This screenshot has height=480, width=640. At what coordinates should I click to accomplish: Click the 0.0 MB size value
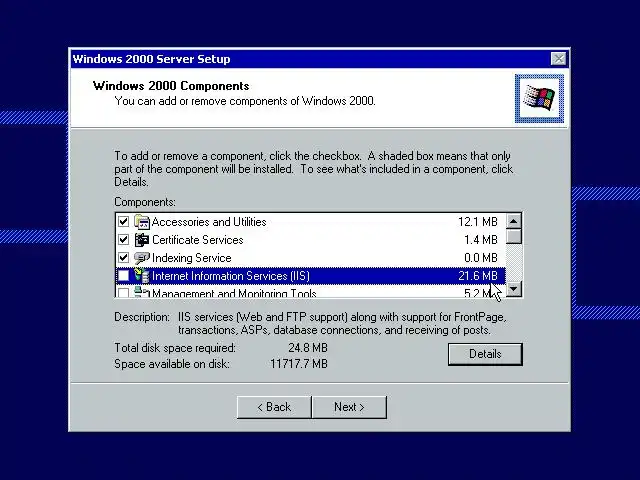(480, 258)
